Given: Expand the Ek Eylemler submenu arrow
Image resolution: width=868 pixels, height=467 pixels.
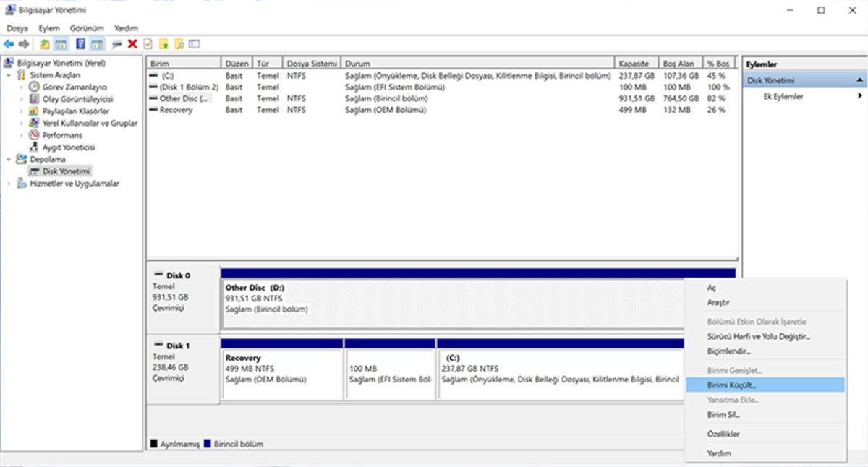Looking at the screenshot, I should click(x=860, y=96).
